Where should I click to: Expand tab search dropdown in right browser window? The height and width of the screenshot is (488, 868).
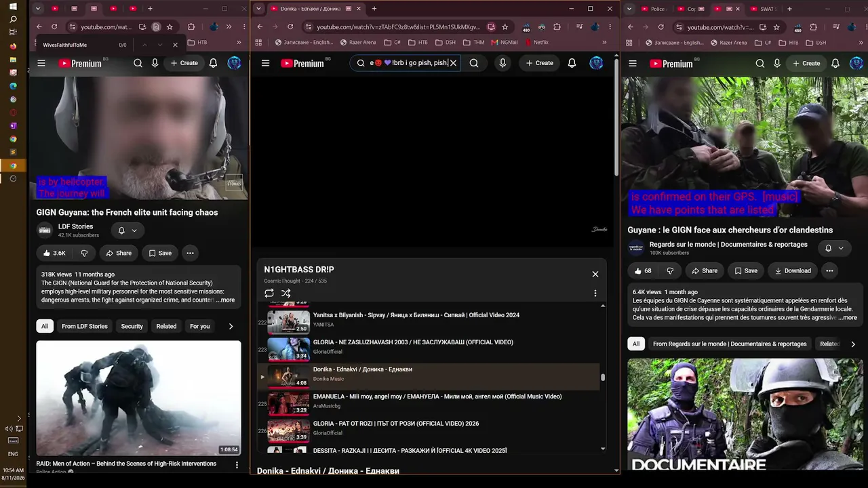point(630,9)
